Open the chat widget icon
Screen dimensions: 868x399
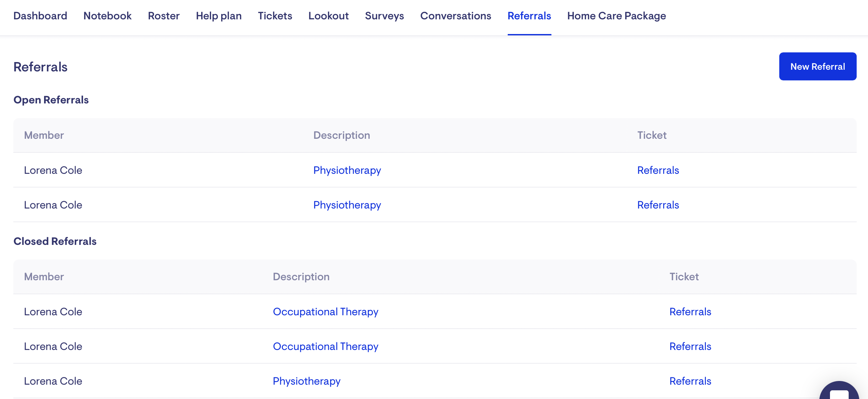pos(839,391)
